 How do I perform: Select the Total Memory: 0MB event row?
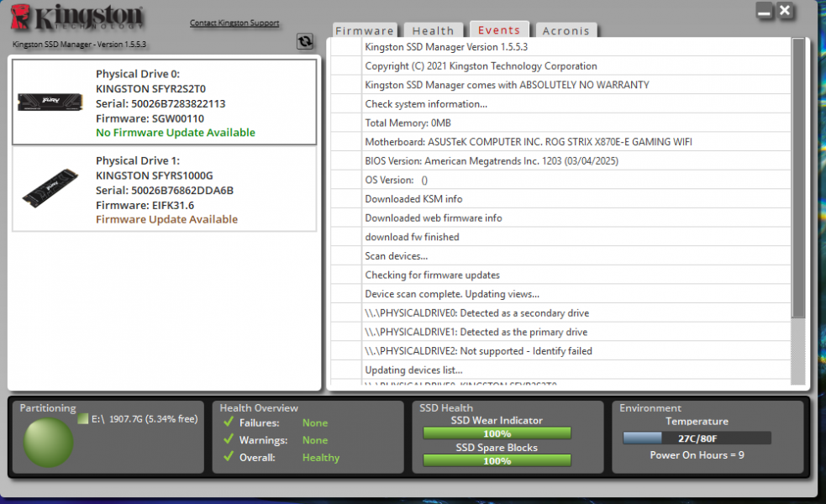tap(560, 123)
